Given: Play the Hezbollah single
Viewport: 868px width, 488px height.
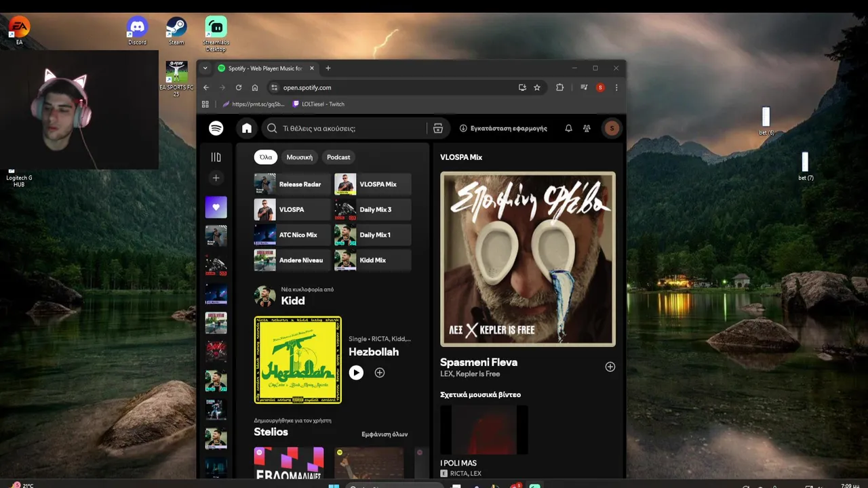Looking at the screenshot, I should tap(356, 373).
